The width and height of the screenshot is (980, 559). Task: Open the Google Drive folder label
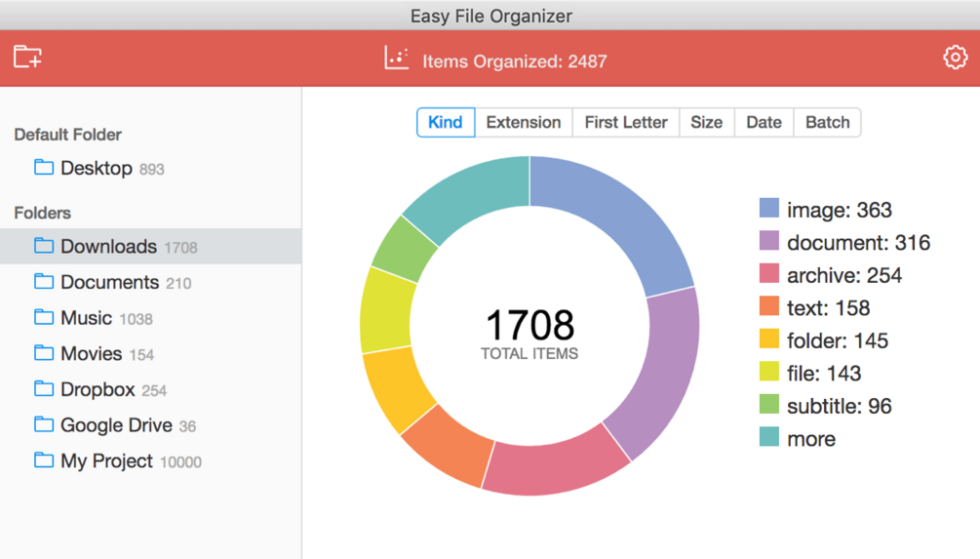(116, 425)
